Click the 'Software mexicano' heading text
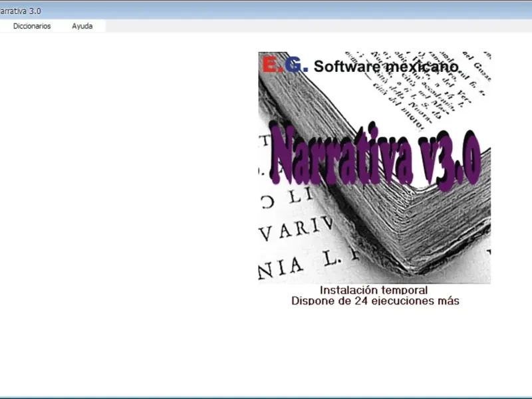This screenshot has width=532, height=399. (x=386, y=66)
